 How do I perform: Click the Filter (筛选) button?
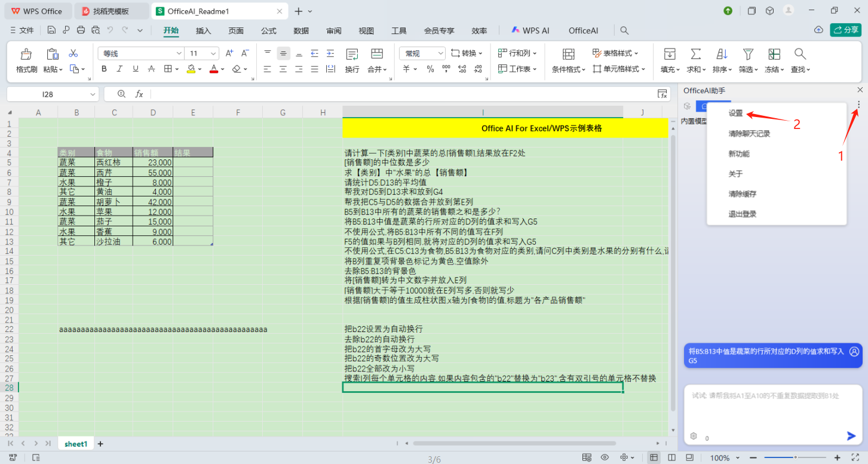point(748,60)
